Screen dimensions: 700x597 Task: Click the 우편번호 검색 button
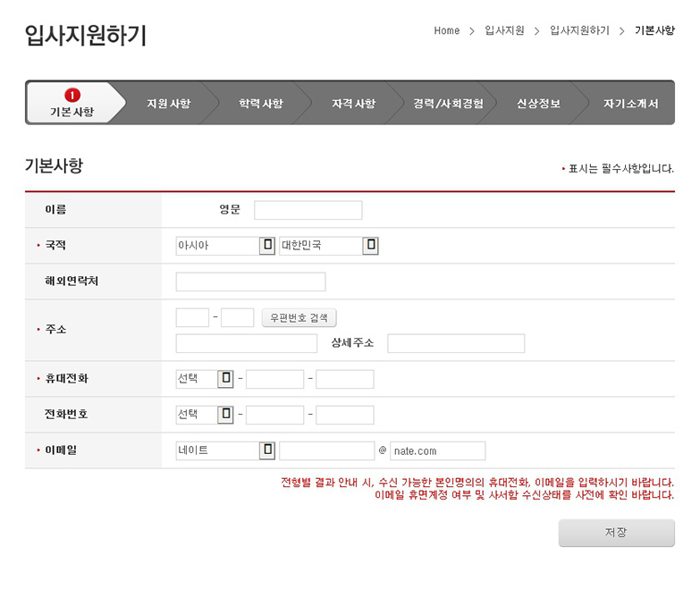pos(299,317)
